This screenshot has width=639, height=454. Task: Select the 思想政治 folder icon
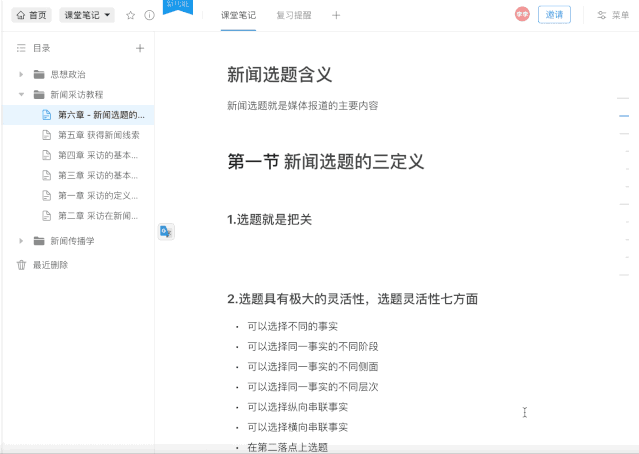pyautogui.click(x=39, y=74)
